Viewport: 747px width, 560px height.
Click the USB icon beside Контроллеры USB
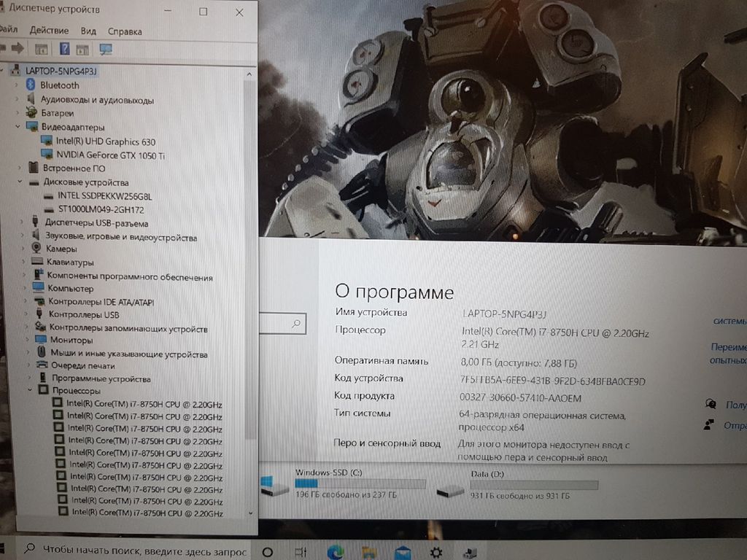point(39,314)
